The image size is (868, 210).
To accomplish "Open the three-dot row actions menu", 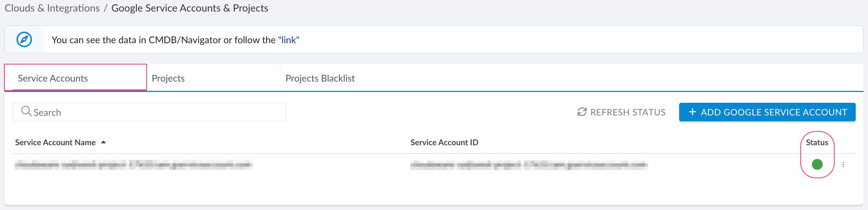I will tap(843, 165).
